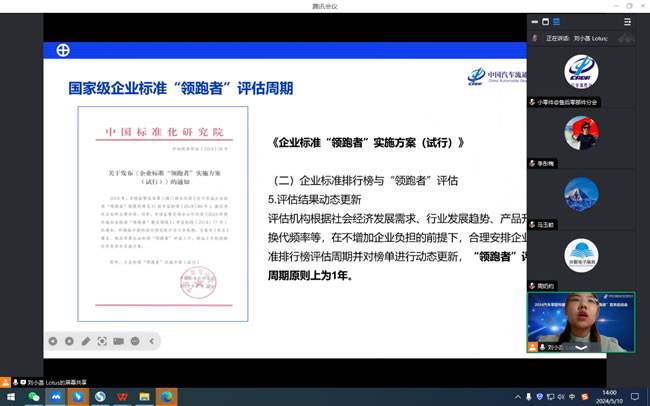650x406 pixels.
Task: Click the Windows Start button
Action: point(10,397)
